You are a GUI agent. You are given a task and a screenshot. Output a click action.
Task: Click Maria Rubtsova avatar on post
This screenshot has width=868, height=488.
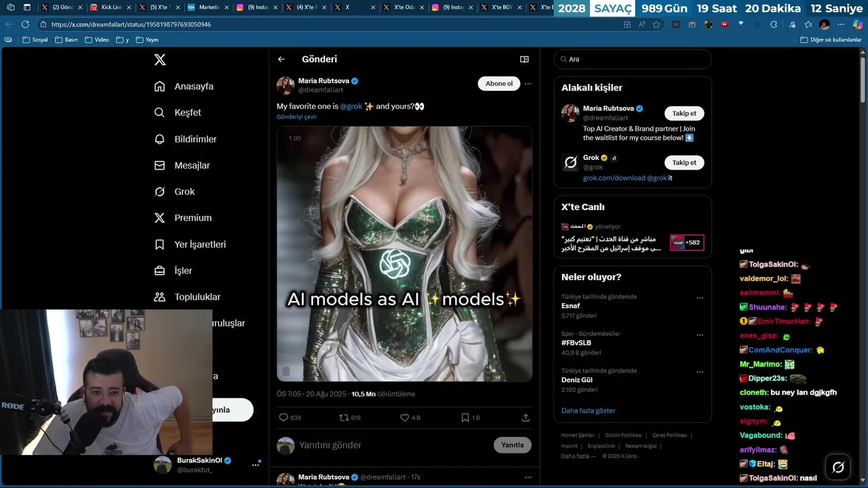coord(285,85)
